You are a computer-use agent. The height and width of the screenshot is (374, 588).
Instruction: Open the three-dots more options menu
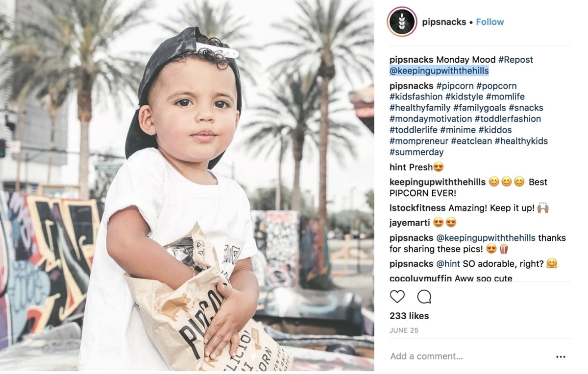561,357
